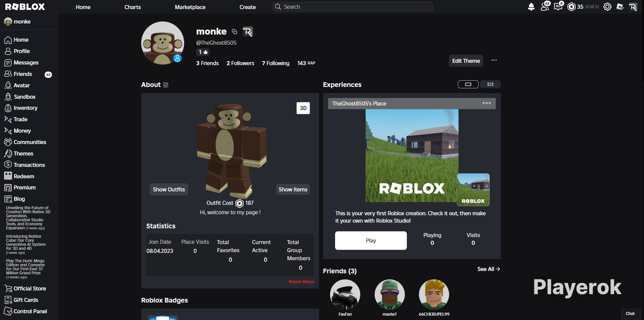Viewport: 644px width, 320px height.
Task: Open TheGhost8505's Place options menu
Action: pos(487,103)
